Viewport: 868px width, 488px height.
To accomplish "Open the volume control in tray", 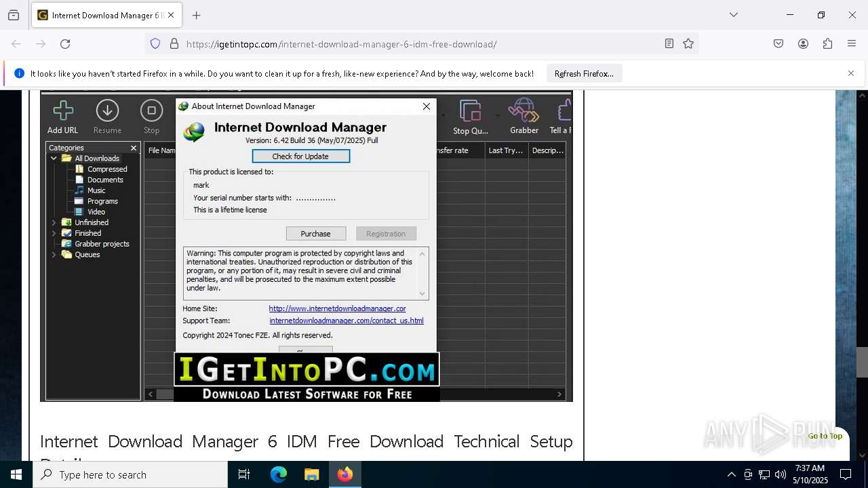I will click(781, 474).
